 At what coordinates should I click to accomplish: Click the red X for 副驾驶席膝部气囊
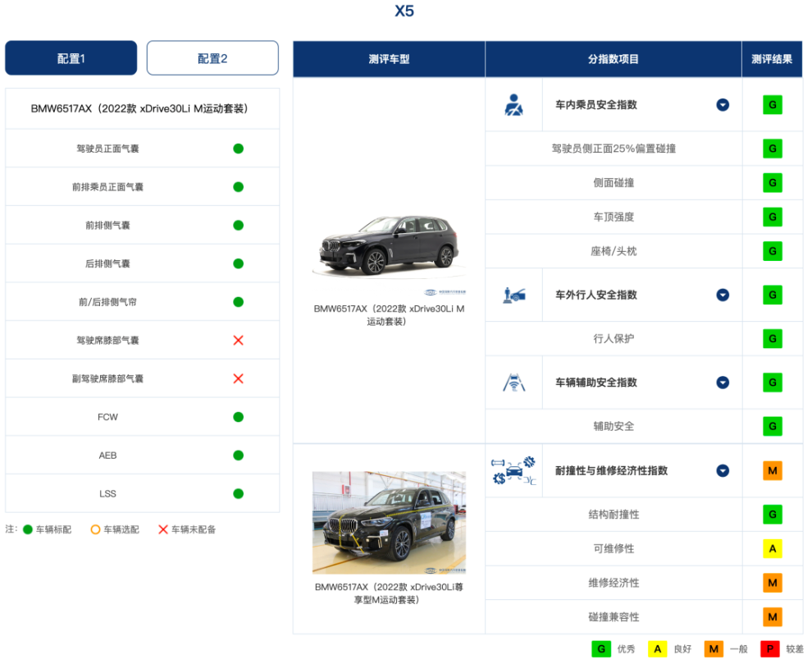[238, 379]
